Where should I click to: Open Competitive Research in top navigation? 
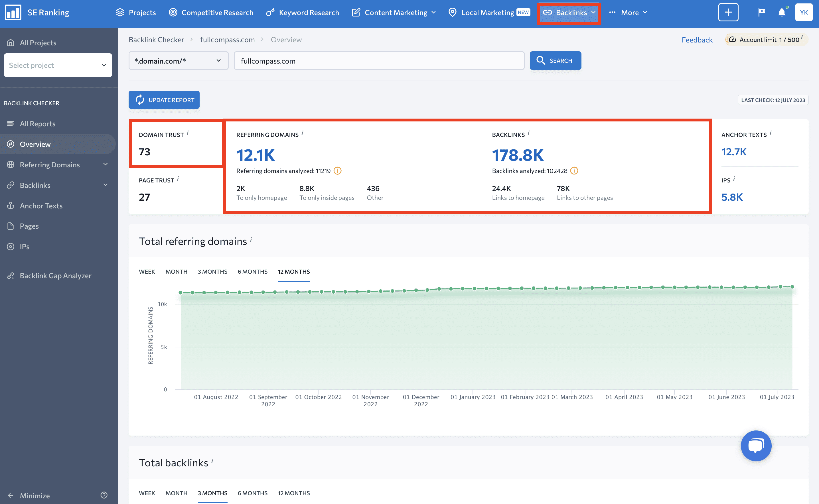click(211, 12)
